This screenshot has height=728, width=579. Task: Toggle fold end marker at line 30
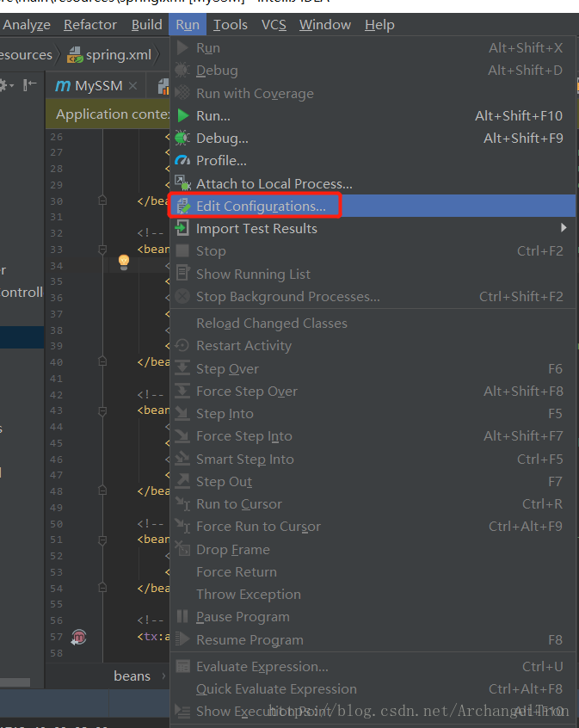coord(102,201)
